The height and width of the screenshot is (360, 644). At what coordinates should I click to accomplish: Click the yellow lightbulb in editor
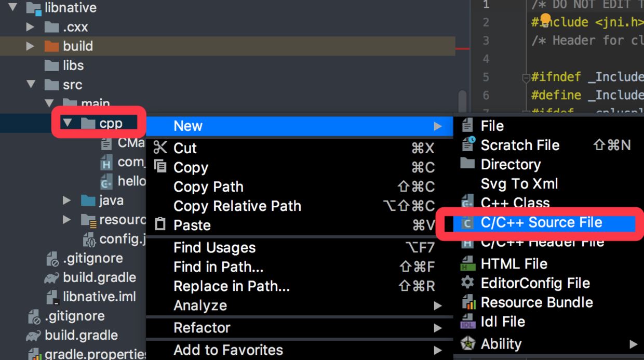pos(545,20)
